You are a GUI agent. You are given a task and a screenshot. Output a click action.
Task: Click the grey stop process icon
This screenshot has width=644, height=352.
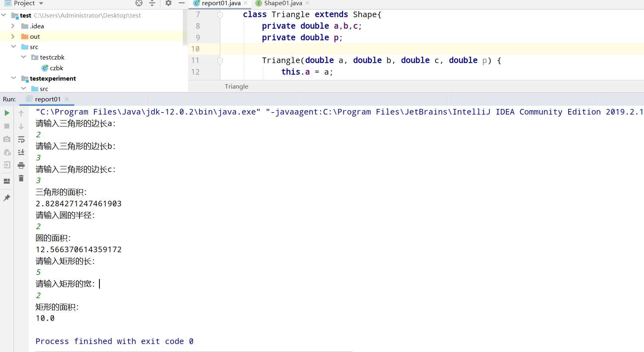coord(7,126)
